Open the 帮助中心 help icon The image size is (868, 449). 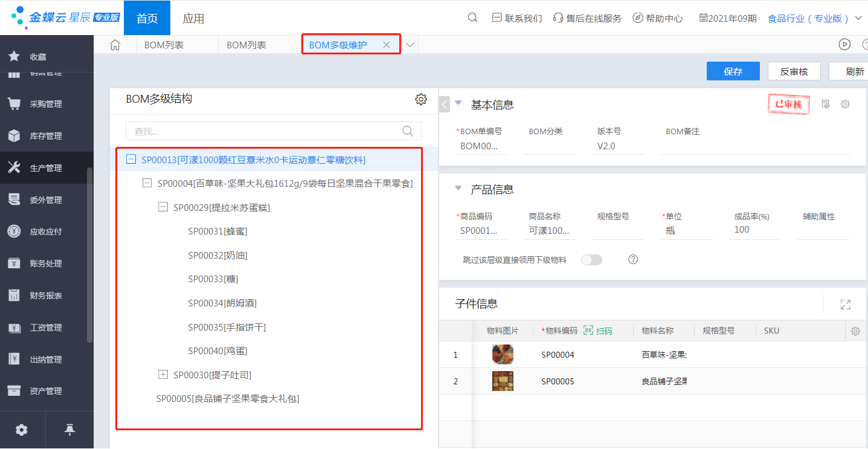click(x=637, y=18)
